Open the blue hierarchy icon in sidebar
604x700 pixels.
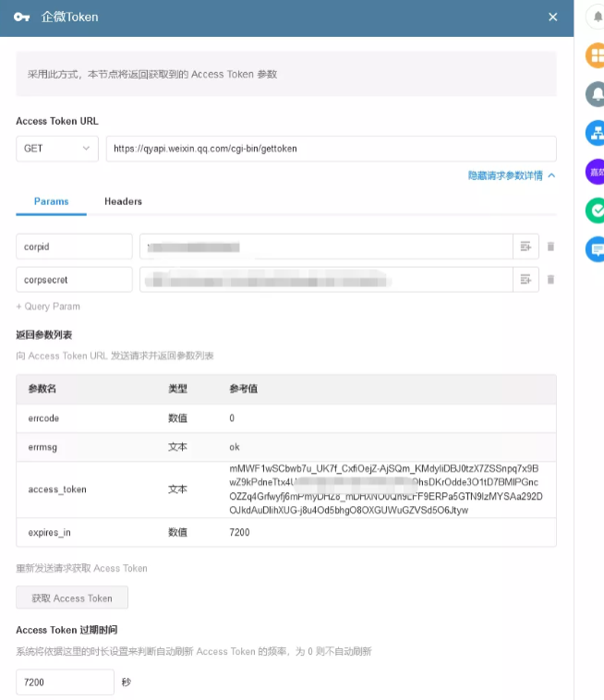(596, 133)
